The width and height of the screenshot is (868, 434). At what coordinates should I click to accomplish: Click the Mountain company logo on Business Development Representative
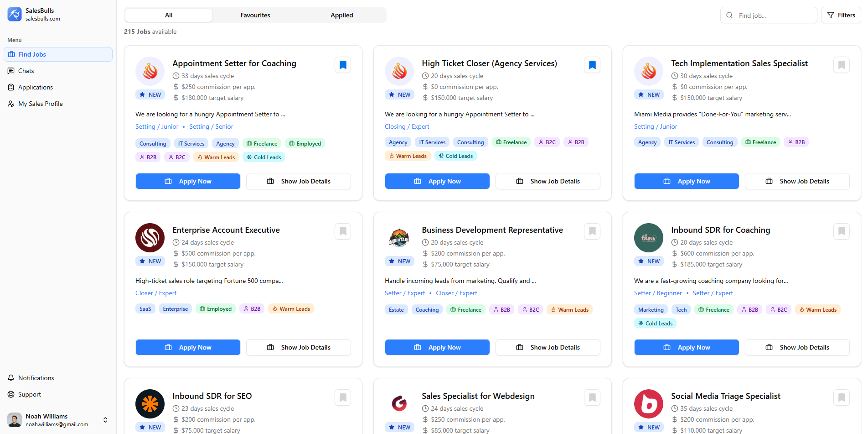399,237
